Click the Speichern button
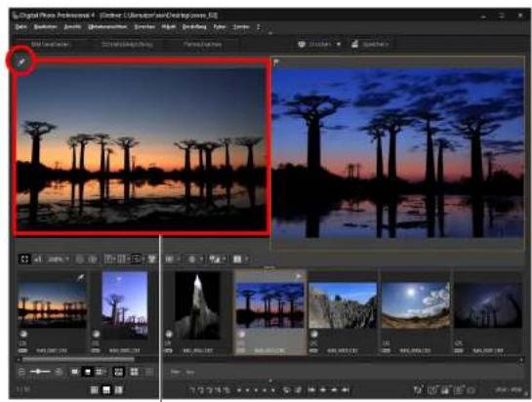Viewport: 532px width, 402px height. pos(370,44)
